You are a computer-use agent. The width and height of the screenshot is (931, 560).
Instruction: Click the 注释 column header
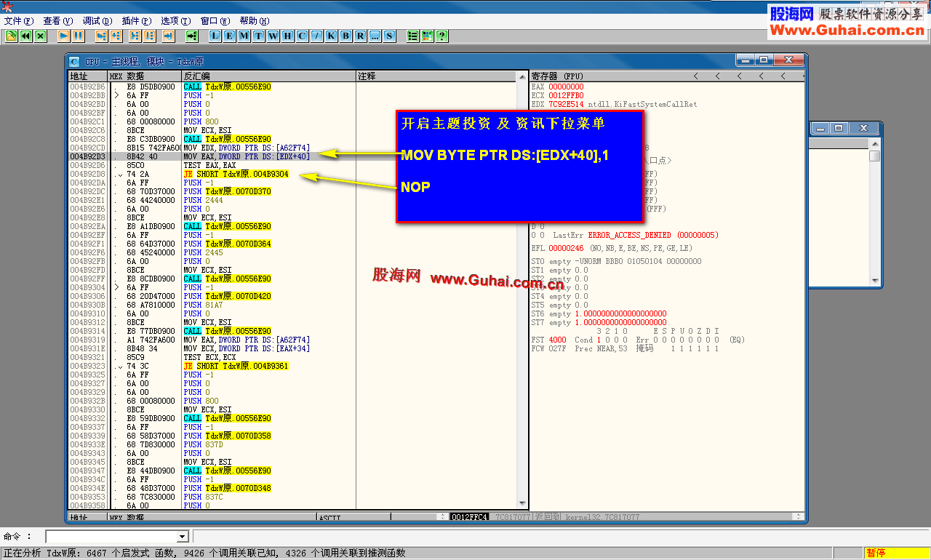point(436,76)
